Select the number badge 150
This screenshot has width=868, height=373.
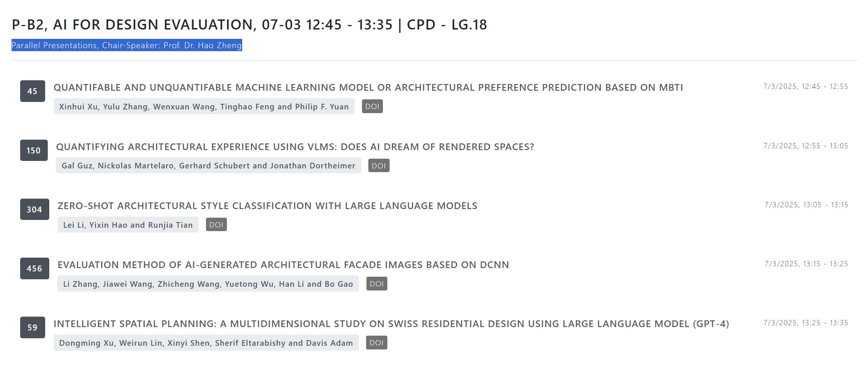pyautogui.click(x=34, y=150)
